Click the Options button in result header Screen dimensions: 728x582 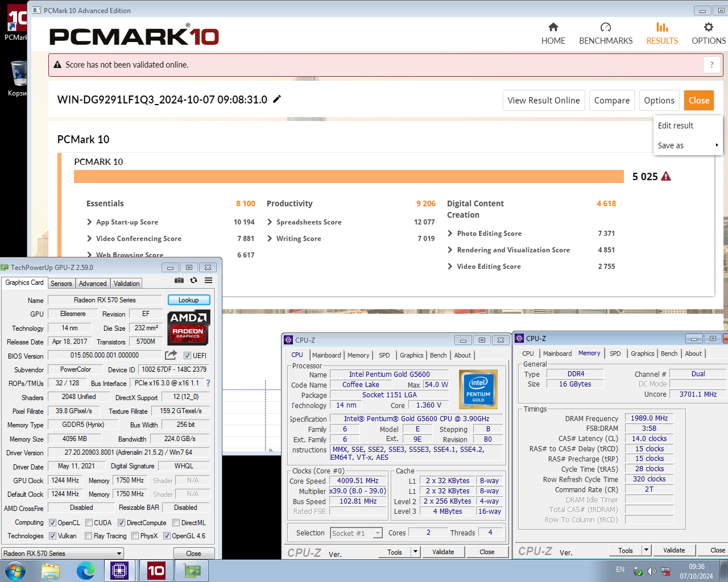pyautogui.click(x=659, y=101)
